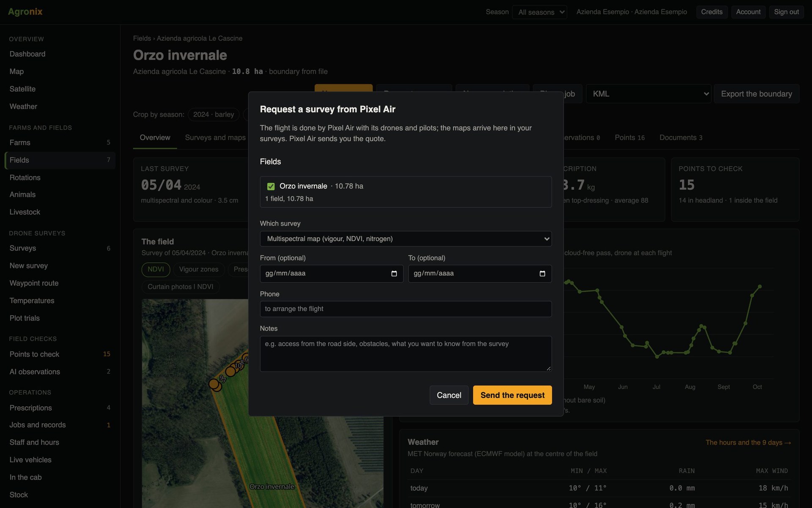Image resolution: width=812 pixels, height=508 pixels.
Task: Cancel the survey request dialog
Action: pos(449,395)
